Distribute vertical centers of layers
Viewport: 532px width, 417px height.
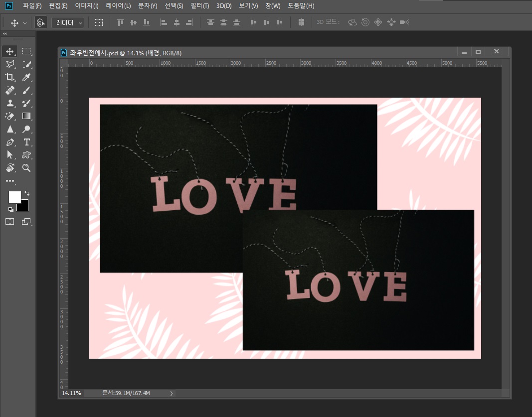(x=223, y=22)
